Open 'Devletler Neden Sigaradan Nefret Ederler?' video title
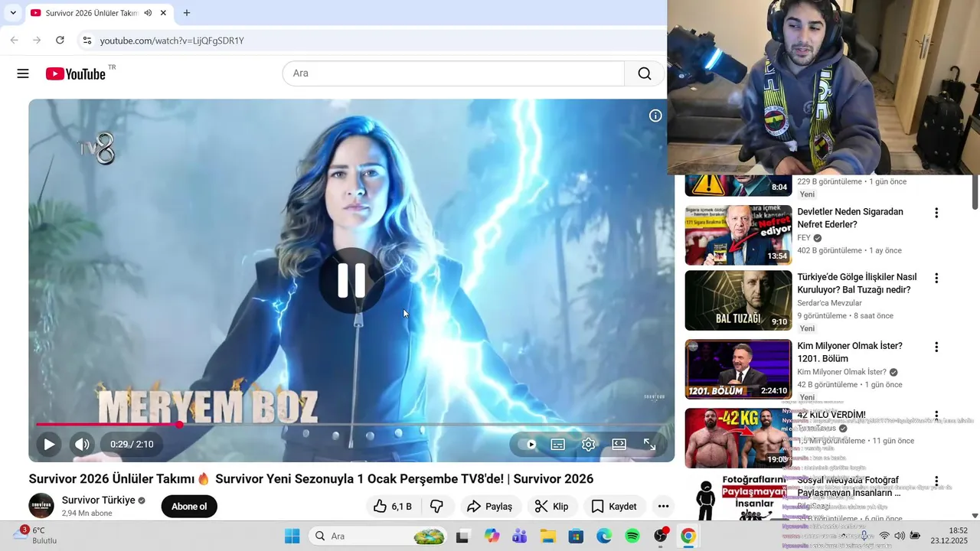 click(x=850, y=218)
